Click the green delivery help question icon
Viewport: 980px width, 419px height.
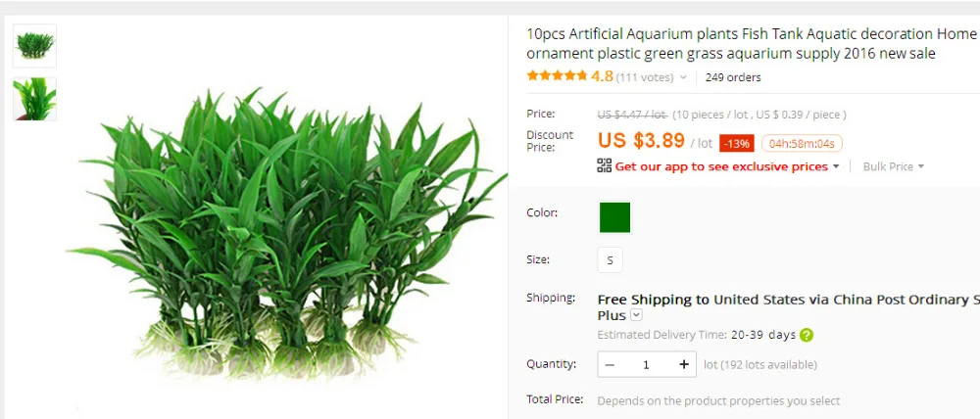point(807,336)
